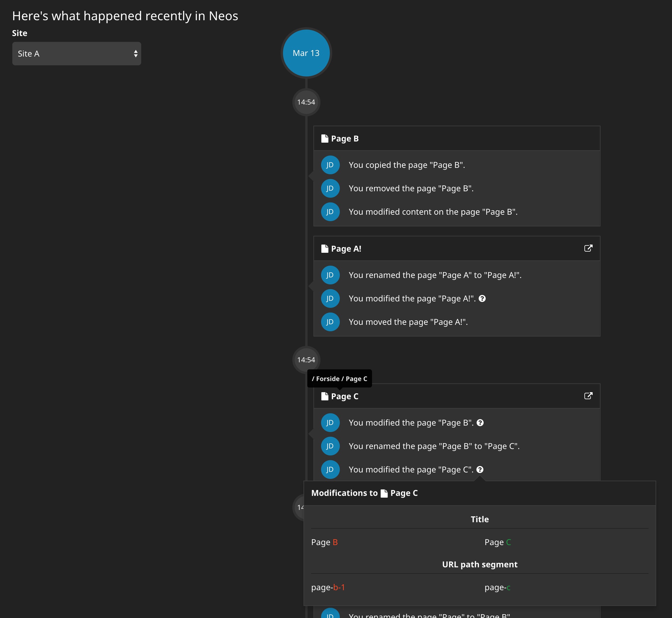The image size is (672, 618).
Task: Click the document icon beside Page B header
Action: coord(325,139)
